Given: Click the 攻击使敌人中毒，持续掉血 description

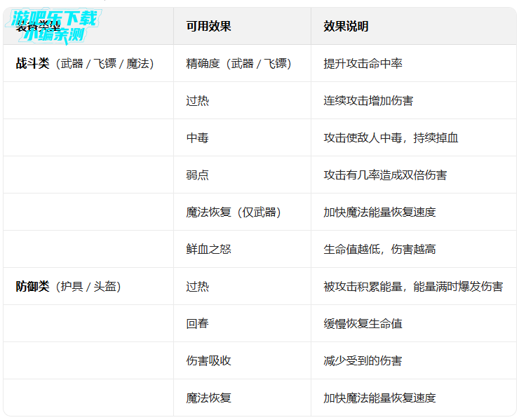Looking at the screenshot, I should tap(391, 138).
